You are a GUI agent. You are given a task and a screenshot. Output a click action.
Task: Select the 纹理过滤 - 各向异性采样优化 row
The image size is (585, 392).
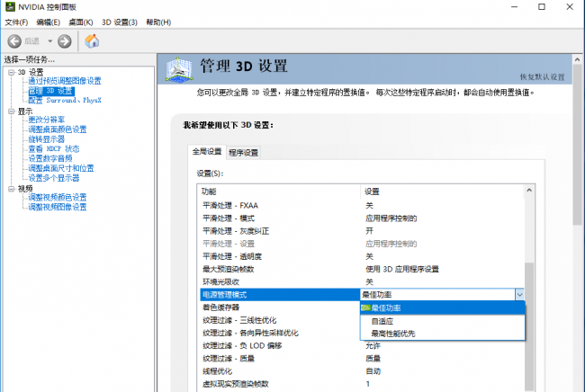[280, 333]
